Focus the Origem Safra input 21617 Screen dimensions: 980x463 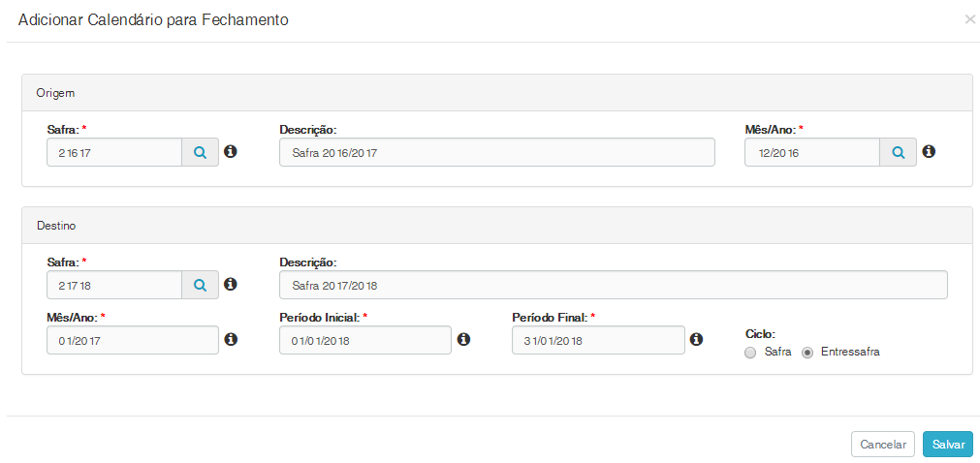(x=114, y=152)
